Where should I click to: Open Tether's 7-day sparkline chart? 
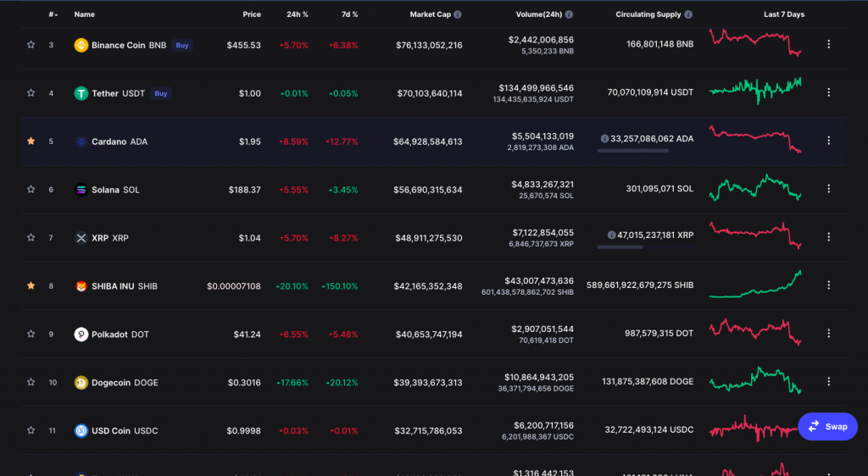point(755,91)
